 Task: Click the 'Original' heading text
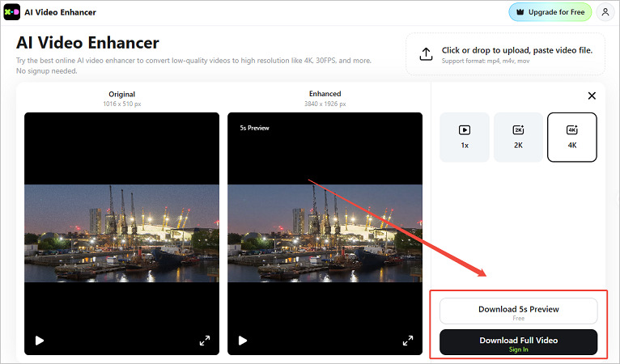coord(121,94)
